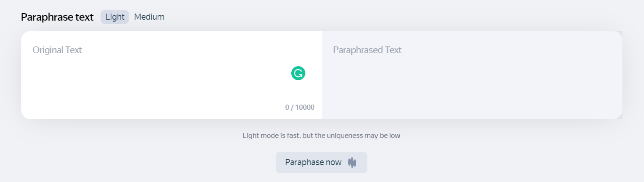This screenshot has height=182, width=644.
Task: Open the green Grammarly icon
Action: coord(298,73)
